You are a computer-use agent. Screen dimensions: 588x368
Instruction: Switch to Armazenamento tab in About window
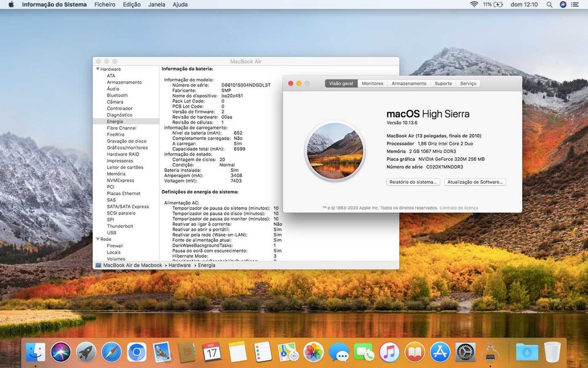pyautogui.click(x=409, y=84)
